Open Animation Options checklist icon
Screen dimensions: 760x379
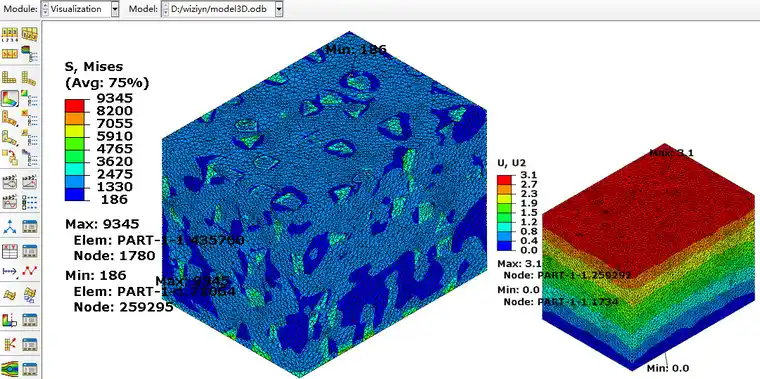click(x=30, y=201)
